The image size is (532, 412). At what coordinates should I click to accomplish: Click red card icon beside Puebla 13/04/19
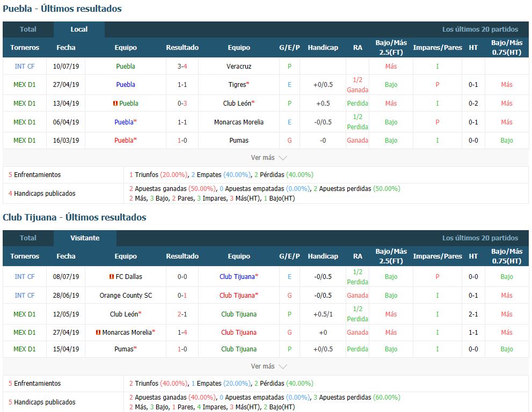coord(115,104)
